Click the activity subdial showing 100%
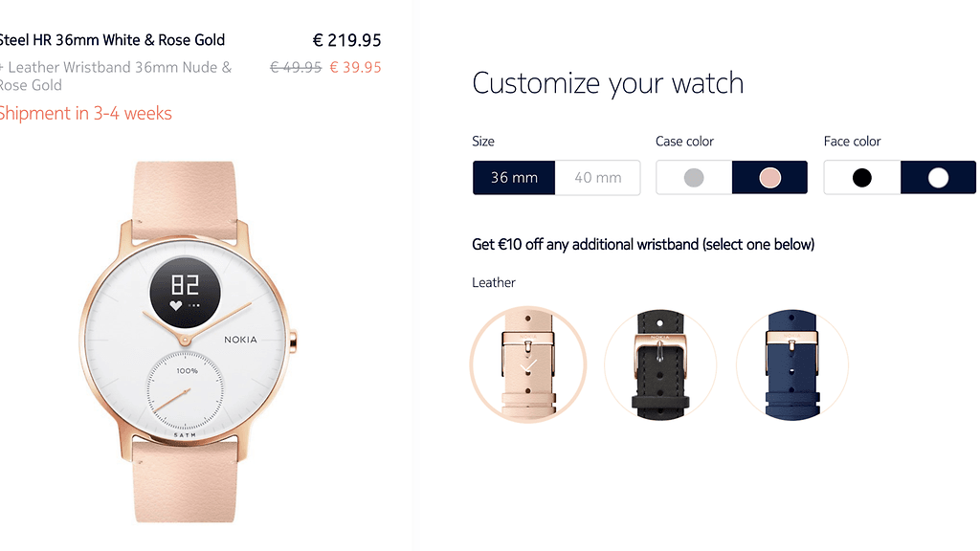The height and width of the screenshot is (551, 980). [x=185, y=390]
